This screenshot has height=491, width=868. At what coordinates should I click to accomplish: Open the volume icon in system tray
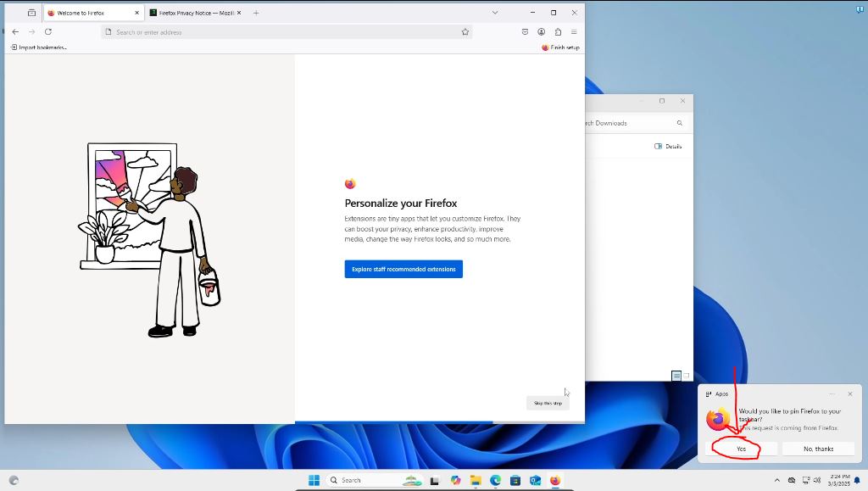coord(817,481)
